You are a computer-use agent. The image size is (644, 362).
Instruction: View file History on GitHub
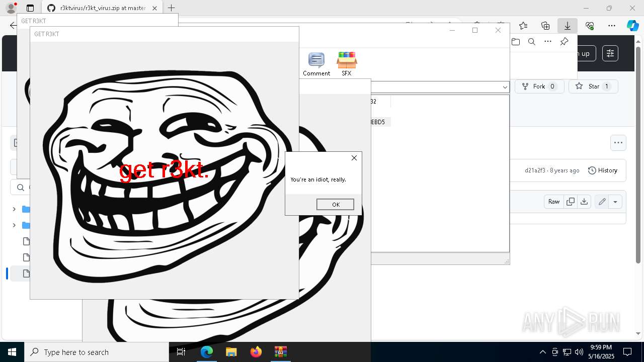point(603,170)
